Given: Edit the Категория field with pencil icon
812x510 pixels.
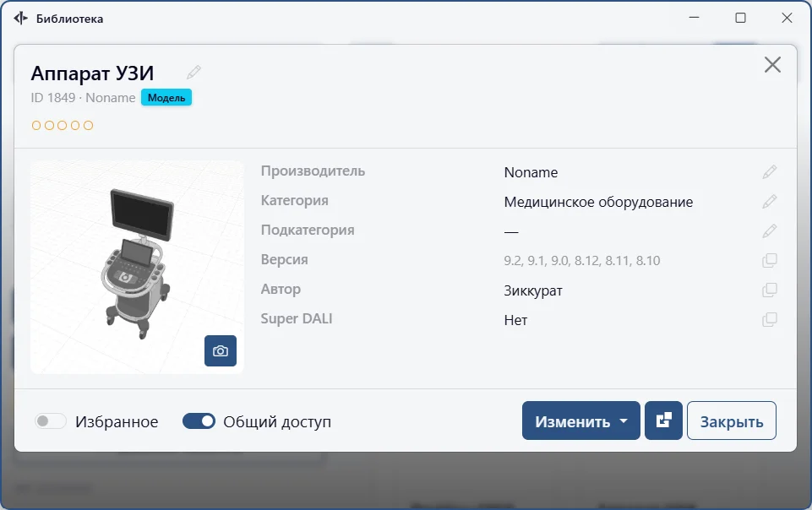Looking at the screenshot, I should (x=770, y=201).
